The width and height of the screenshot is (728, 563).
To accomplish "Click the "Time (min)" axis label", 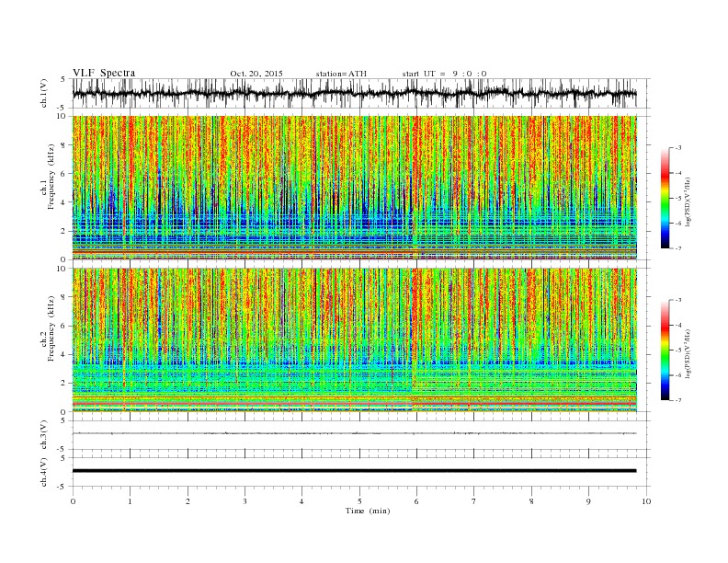I will point(368,511).
